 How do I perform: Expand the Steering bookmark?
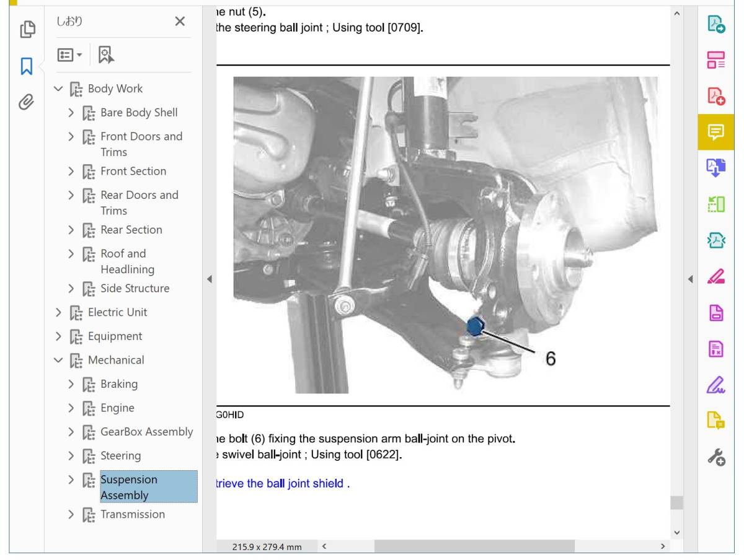(x=71, y=456)
